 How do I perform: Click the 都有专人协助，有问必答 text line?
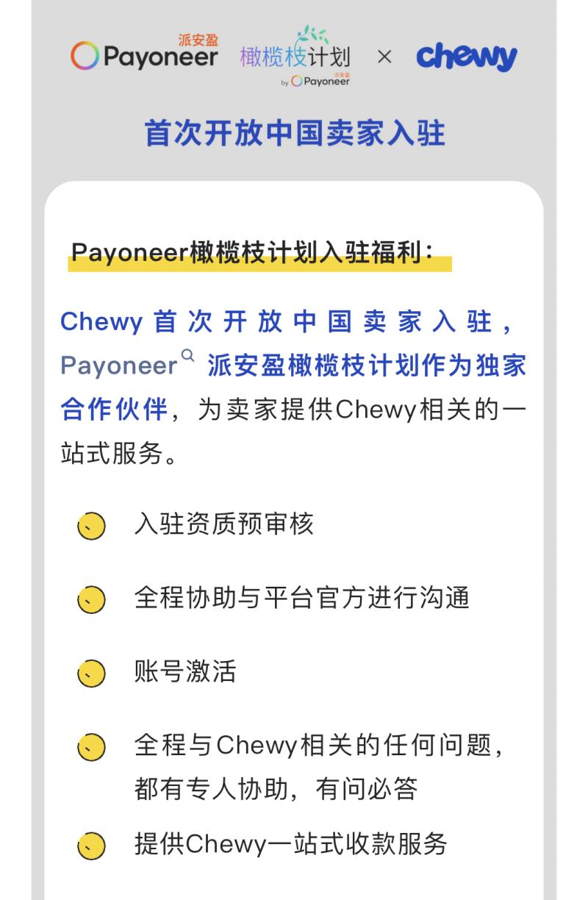(x=276, y=789)
